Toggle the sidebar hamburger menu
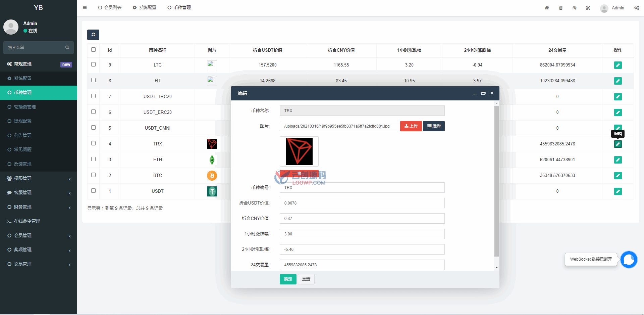 85,8
